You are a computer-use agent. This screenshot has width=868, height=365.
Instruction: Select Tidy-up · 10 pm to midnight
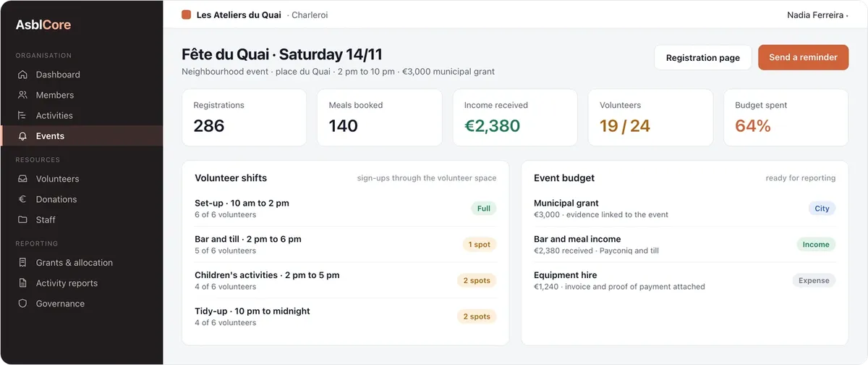tap(346, 316)
